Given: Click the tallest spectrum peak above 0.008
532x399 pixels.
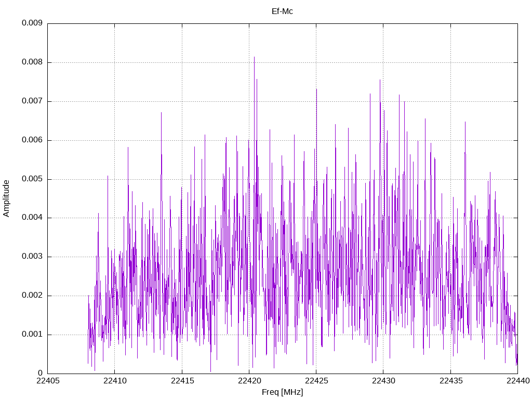Looking at the screenshot, I should [x=255, y=58].
